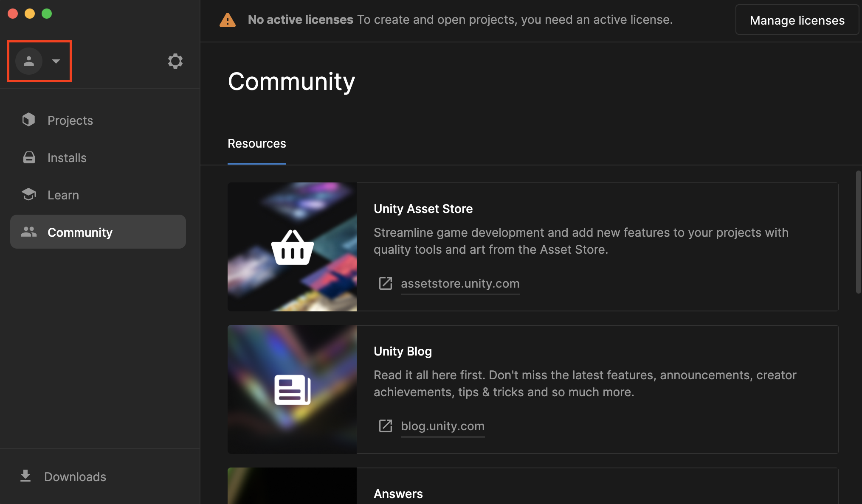
Task: Click the Unity Blog newspaper thumbnail
Action: [292, 389]
